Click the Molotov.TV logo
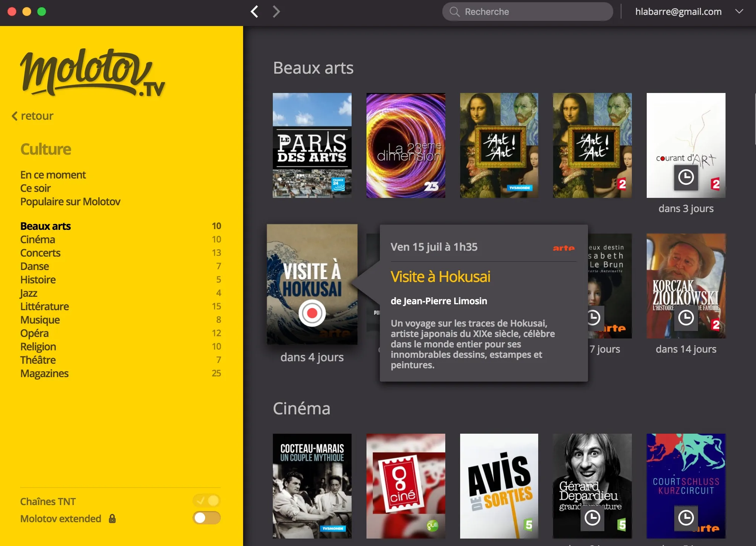 coord(92,73)
